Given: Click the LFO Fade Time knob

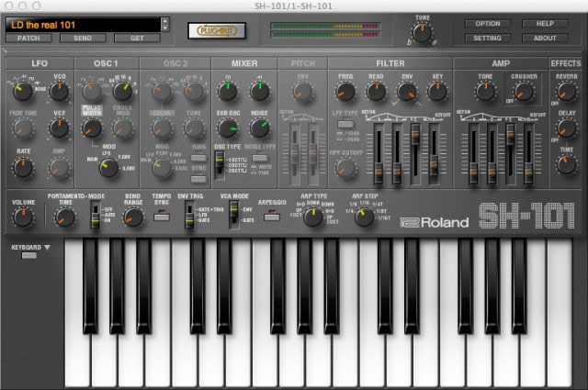Looking at the screenshot, I should coord(22,128).
